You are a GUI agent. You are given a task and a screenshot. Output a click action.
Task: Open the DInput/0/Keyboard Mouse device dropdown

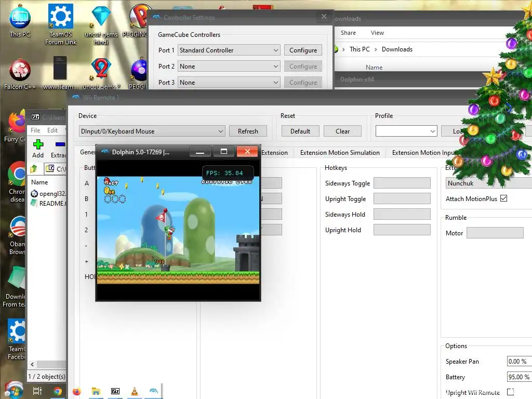(x=152, y=131)
